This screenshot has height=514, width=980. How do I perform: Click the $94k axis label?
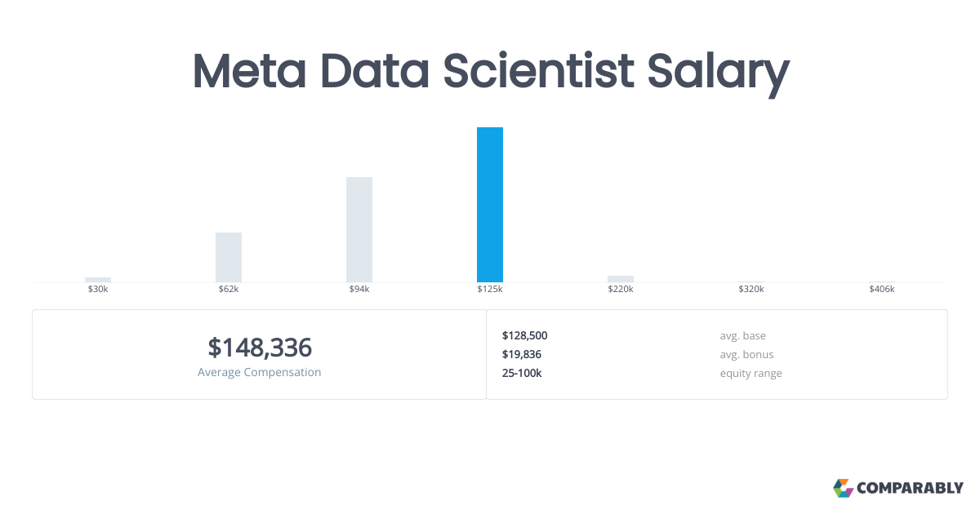(359, 290)
